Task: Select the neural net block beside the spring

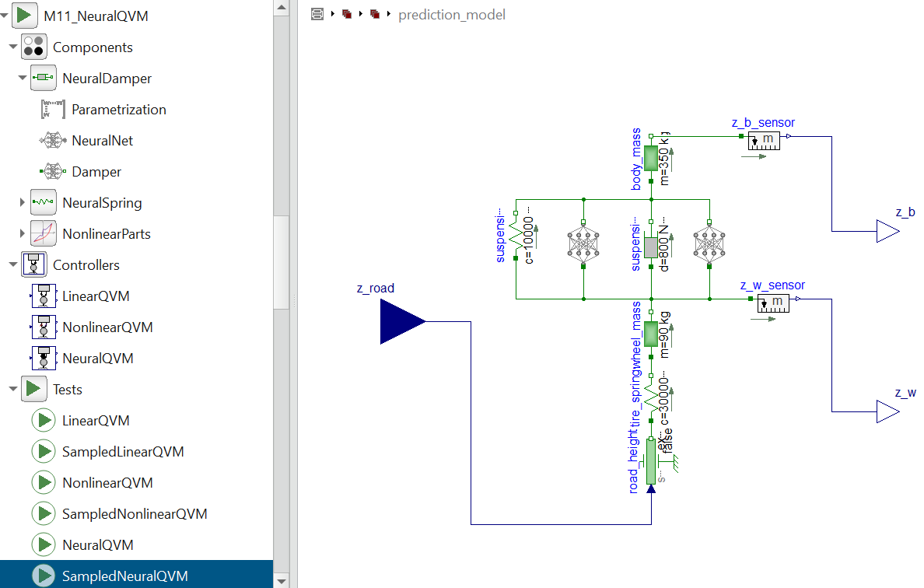Action: [583, 244]
